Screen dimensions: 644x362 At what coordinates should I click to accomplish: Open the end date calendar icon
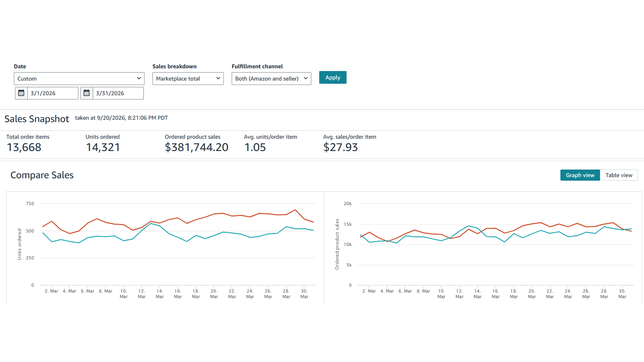(87, 93)
